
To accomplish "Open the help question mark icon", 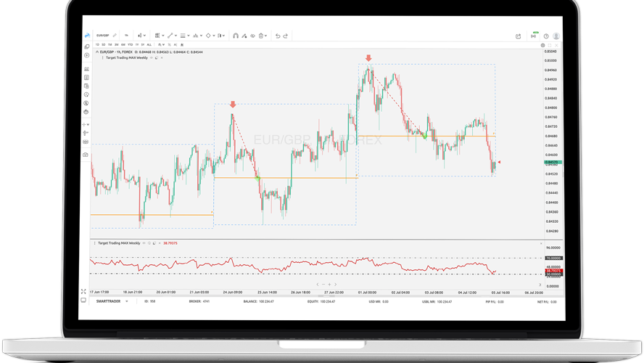I will coord(546,36).
